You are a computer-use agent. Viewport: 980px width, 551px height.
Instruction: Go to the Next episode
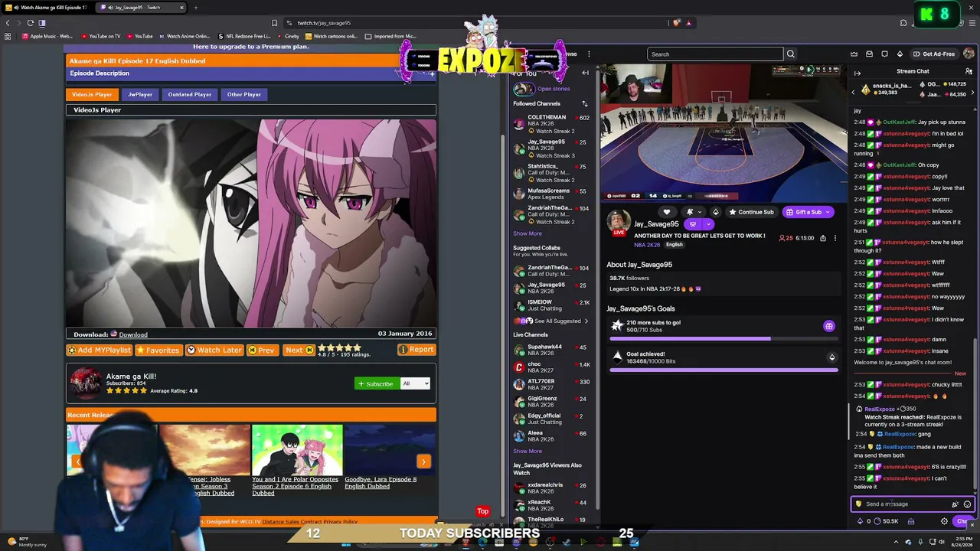[x=299, y=350]
